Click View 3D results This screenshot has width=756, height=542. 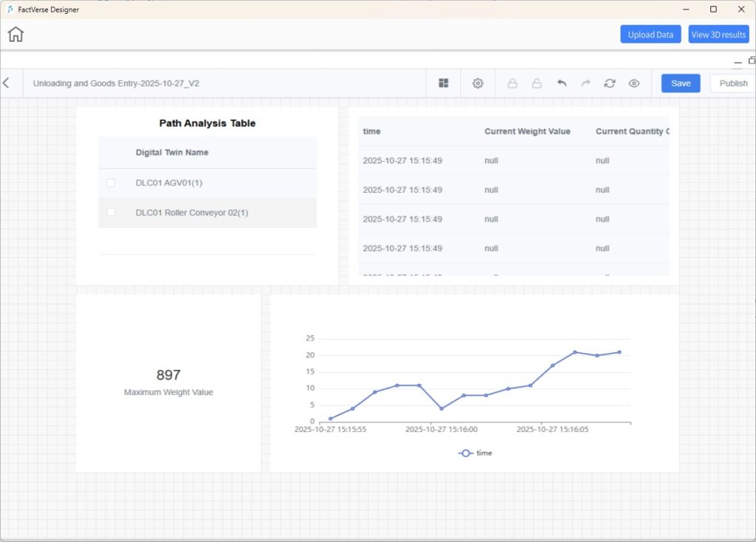(718, 34)
